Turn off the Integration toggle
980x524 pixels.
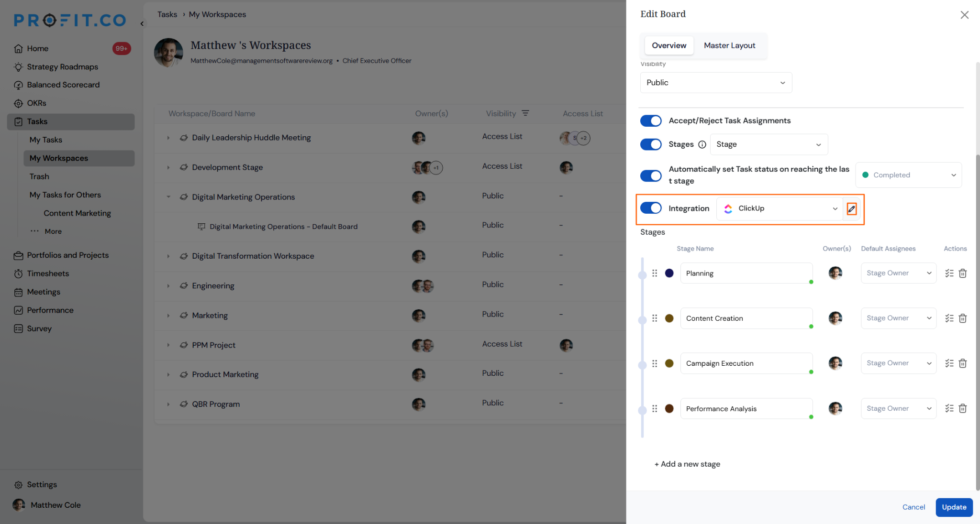(651, 208)
